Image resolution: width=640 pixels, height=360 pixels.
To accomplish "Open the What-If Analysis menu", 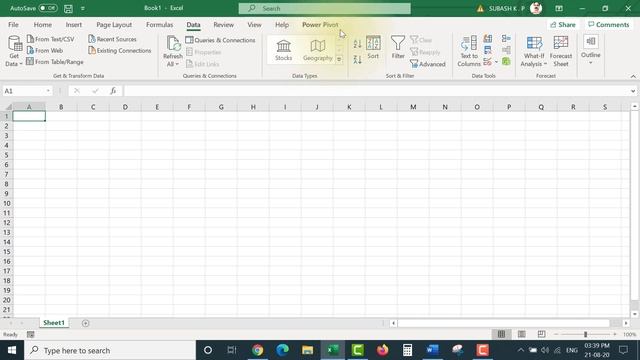I will (x=534, y=51).
